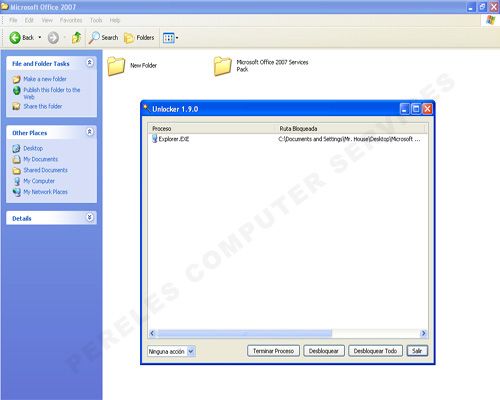
Task: Go to Desktop in Other Places
Action: [x=33, y=148]
